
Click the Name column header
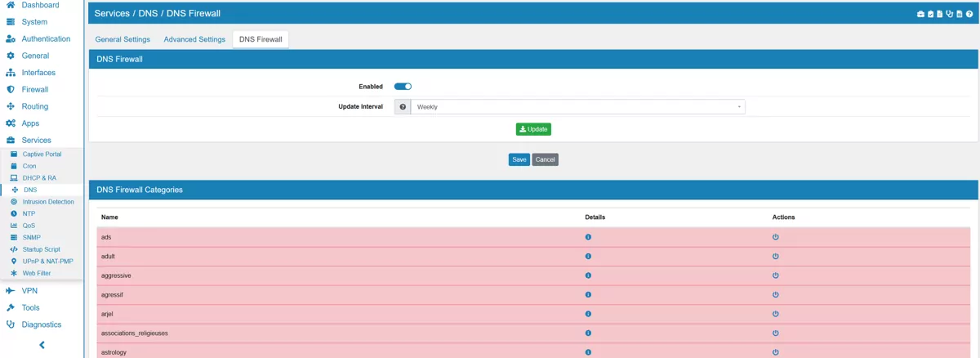109,217
